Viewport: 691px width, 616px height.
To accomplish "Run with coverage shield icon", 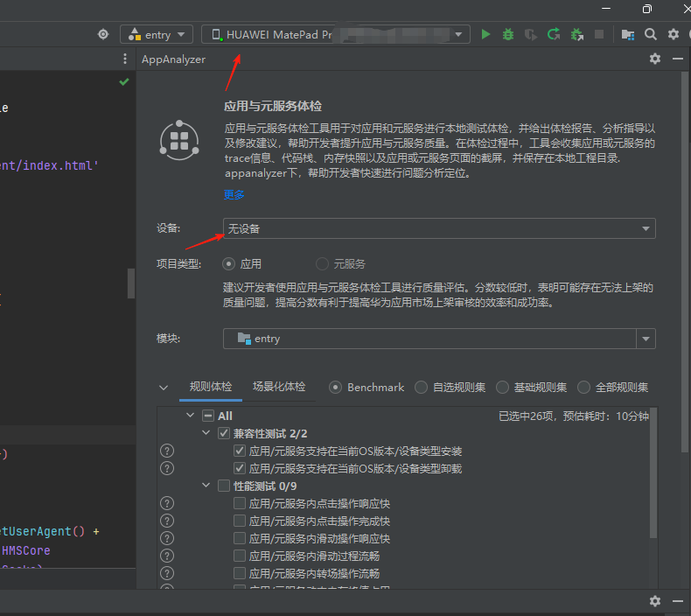I will (531, 34).
